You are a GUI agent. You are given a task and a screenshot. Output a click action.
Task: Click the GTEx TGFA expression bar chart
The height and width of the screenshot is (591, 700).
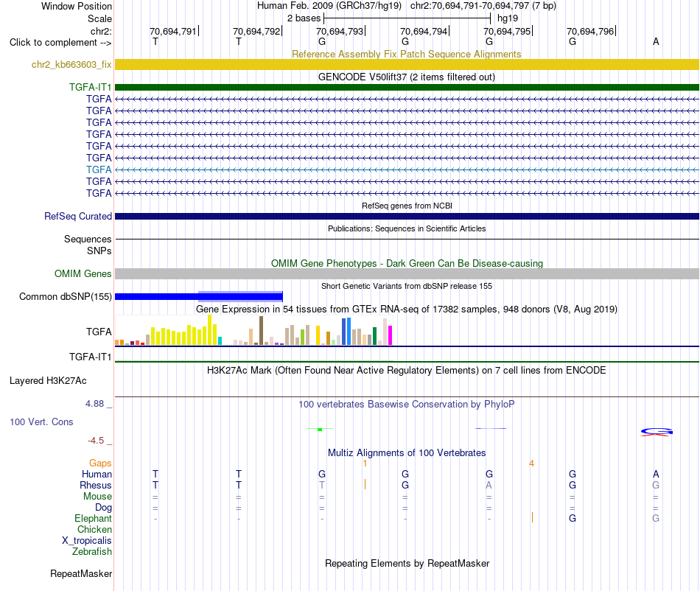253,330
